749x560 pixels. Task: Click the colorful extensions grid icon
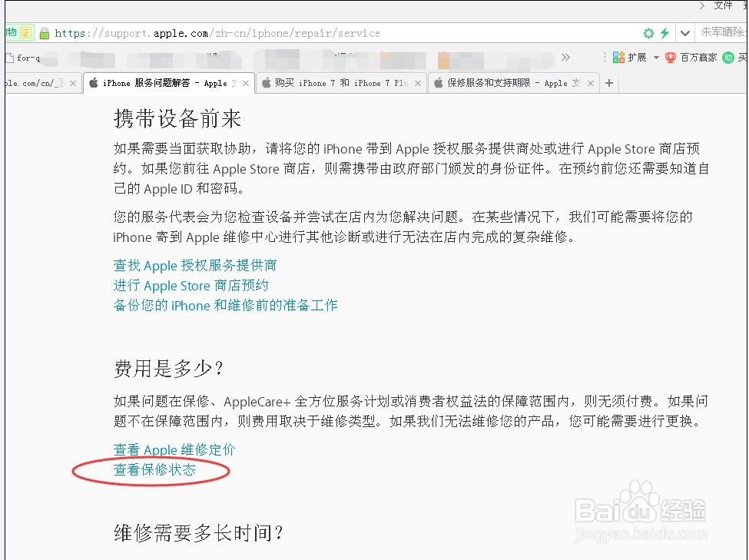click(x=618, y=58)
